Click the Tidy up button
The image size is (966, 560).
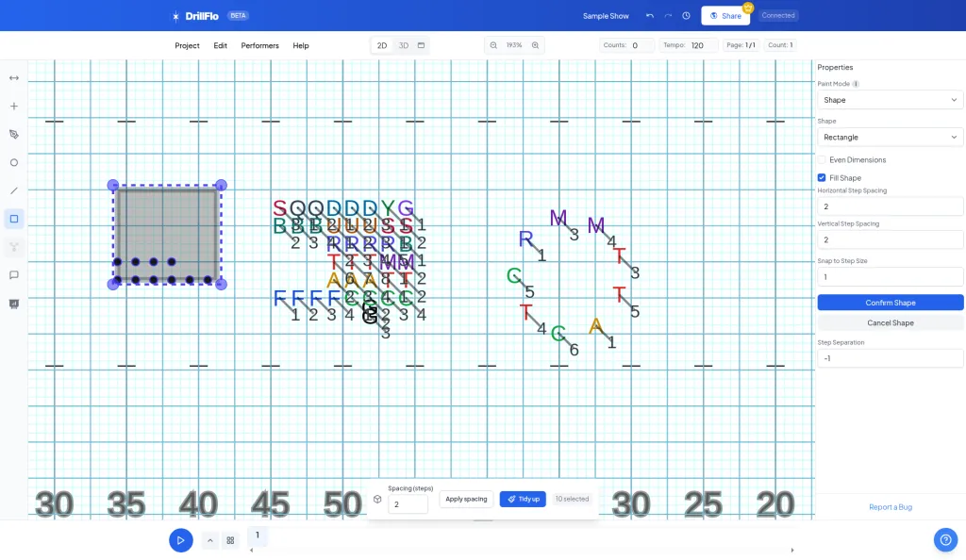523,499
